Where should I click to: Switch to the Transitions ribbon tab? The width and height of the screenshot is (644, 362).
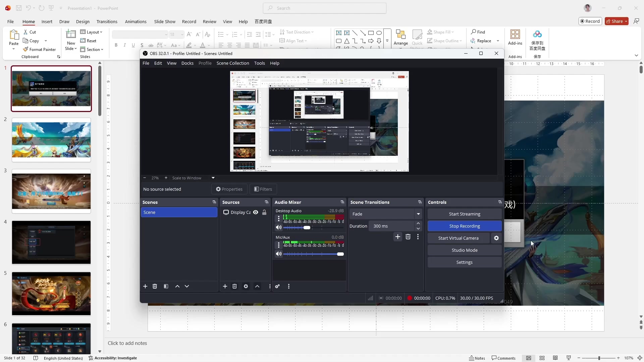pos(107,21)
